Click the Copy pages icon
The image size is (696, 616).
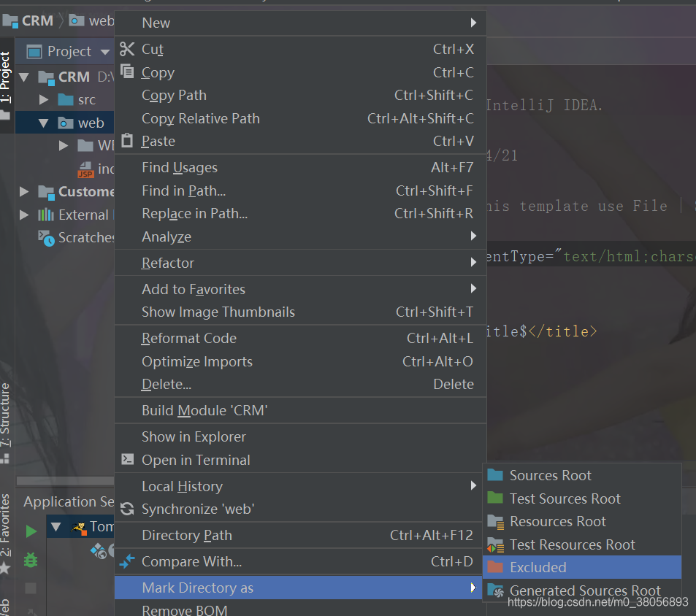point(127,72)
